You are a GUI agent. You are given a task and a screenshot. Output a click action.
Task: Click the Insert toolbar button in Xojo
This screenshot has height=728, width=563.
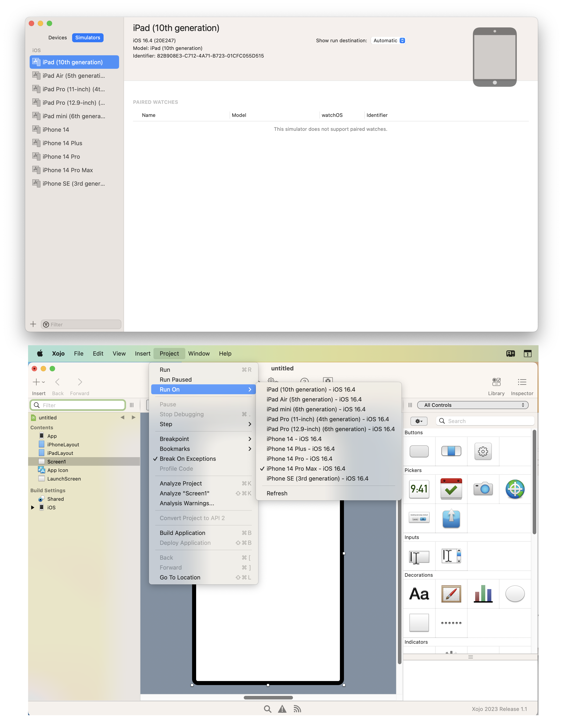click(39, 386)
